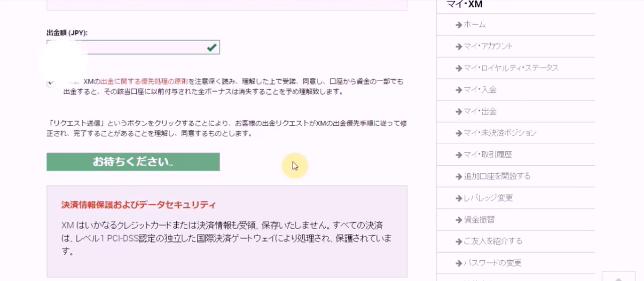Click the green checkmark in the amount field
Image resolution: width=644 pixels, height=281 pixels.
pyautogui.click(x=212, y=48)
